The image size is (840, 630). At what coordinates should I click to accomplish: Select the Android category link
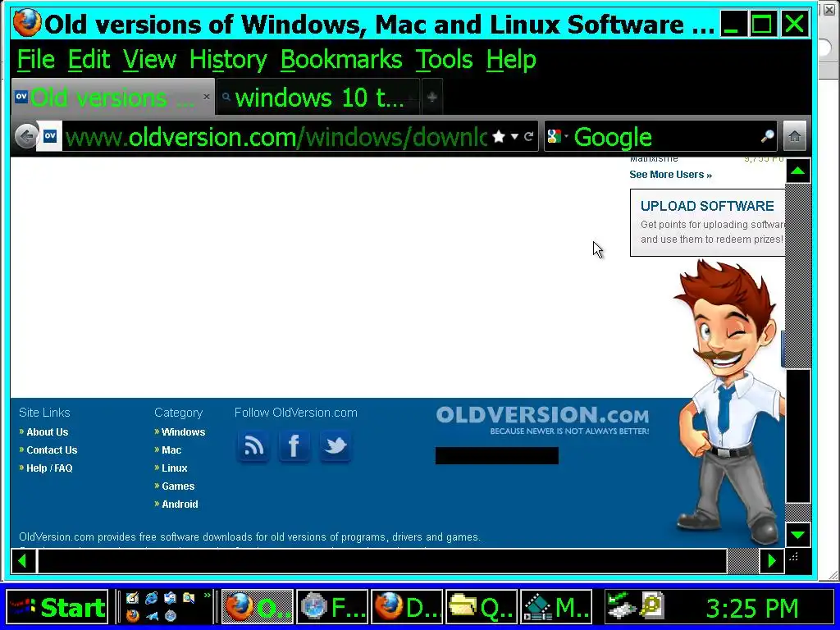[x=180, y=504]
